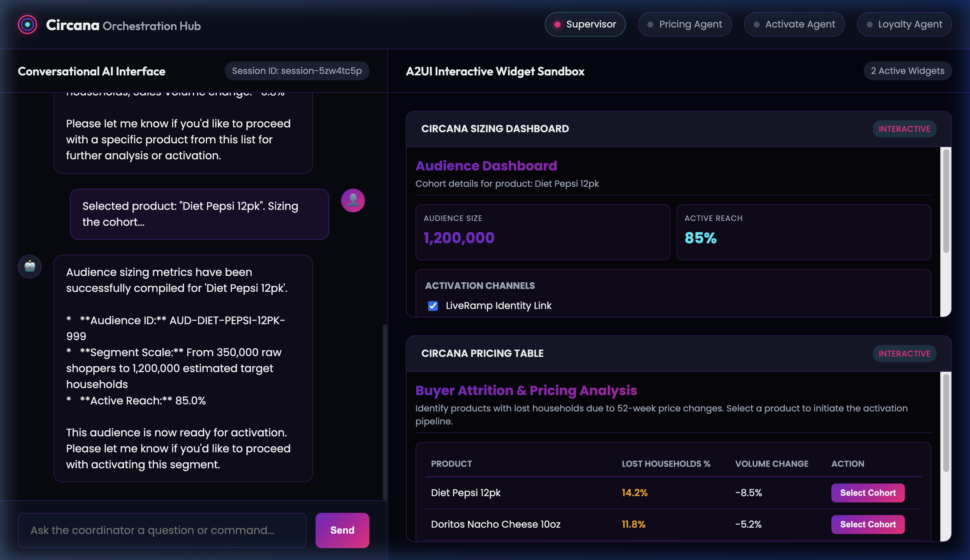The height and width of the screenshot is (560, 970).
Task: Click 'Doritos Nacho Cheese 10oz' table cell
Action: [x=496, y=524]
